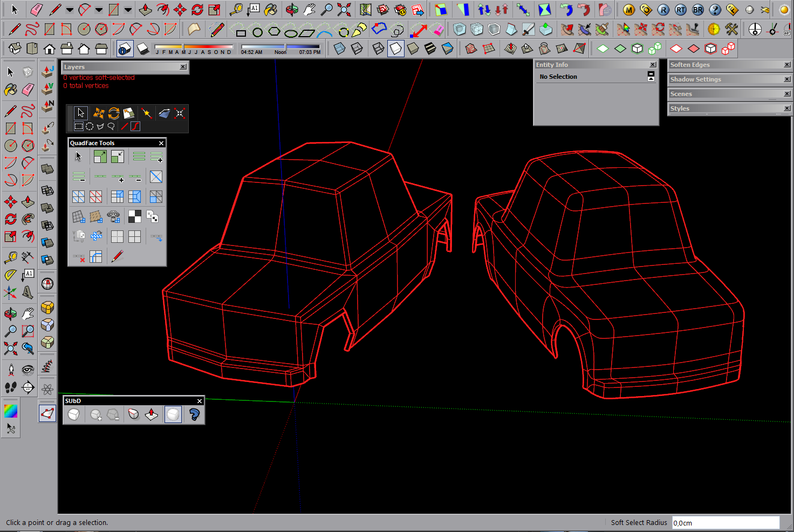Switch Vertex Tools to rectangle selection mode
The image size is (794, 532).
click(79, 126)
